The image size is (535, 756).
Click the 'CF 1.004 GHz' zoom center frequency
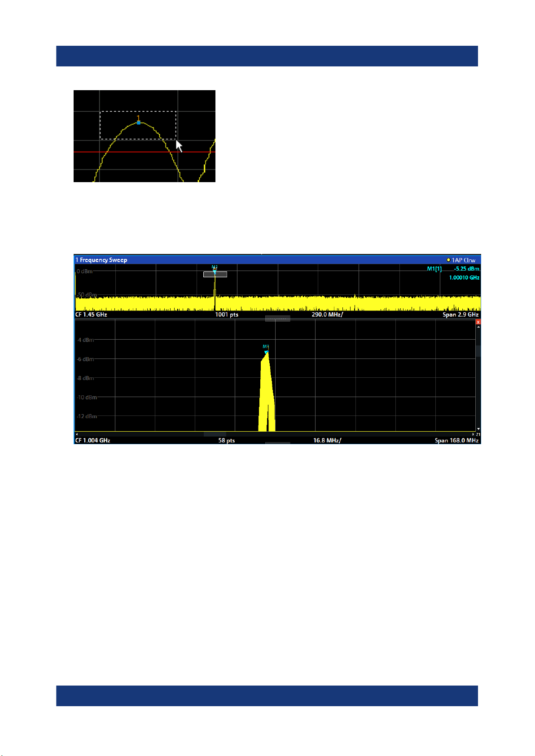[92, 441]
